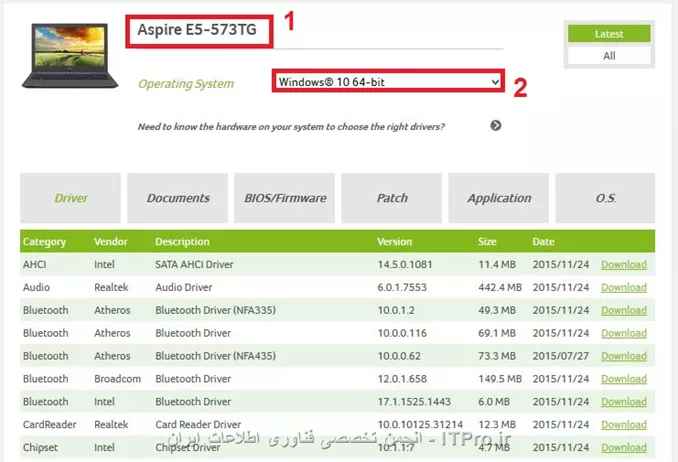Viewport: 678px width, 462px height.
Task: Click the Date column header
Action: pos(544,241)
